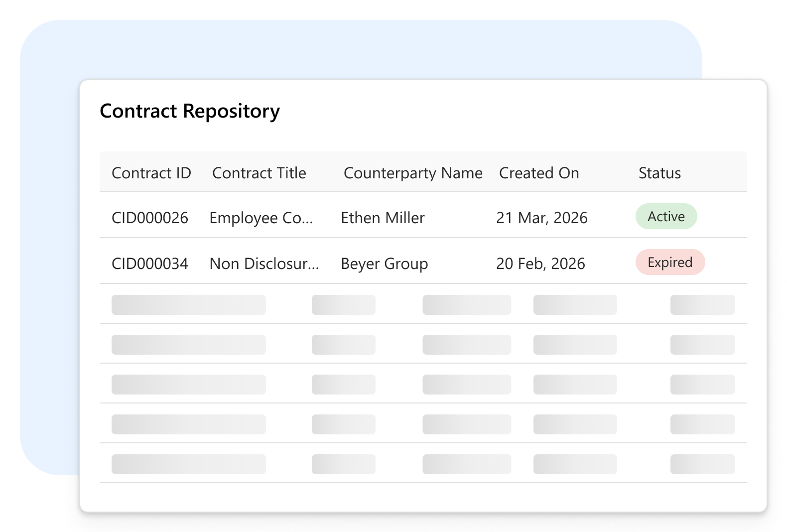Image resolution: width=787 pixels, height=532 pixels.
Task: Click the Status column header
Action: [659, 173]
